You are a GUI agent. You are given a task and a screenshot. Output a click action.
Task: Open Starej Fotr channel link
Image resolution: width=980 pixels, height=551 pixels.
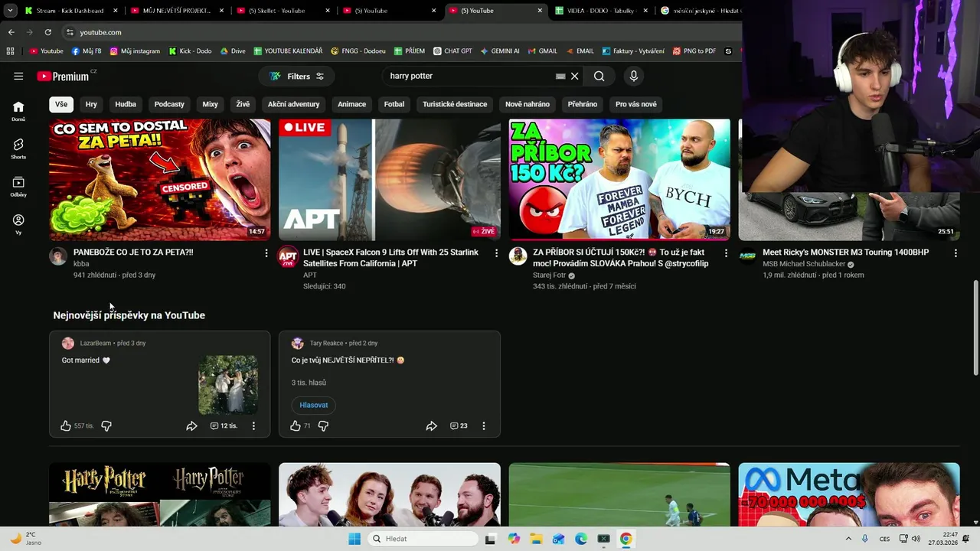(x=549, y=275)
